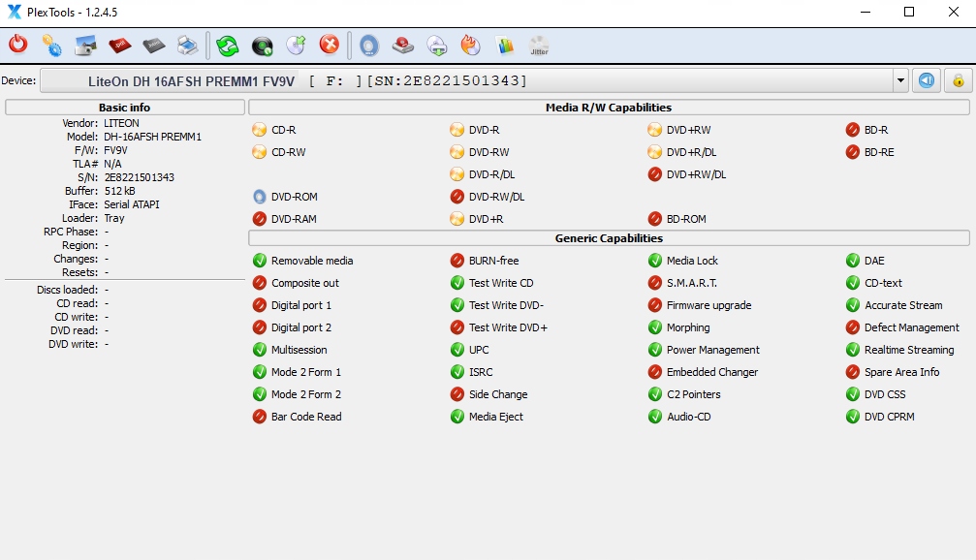Click the disc with green arrow icon
Viewport: 976px width, 560px height.
click(x=297, y=46)
